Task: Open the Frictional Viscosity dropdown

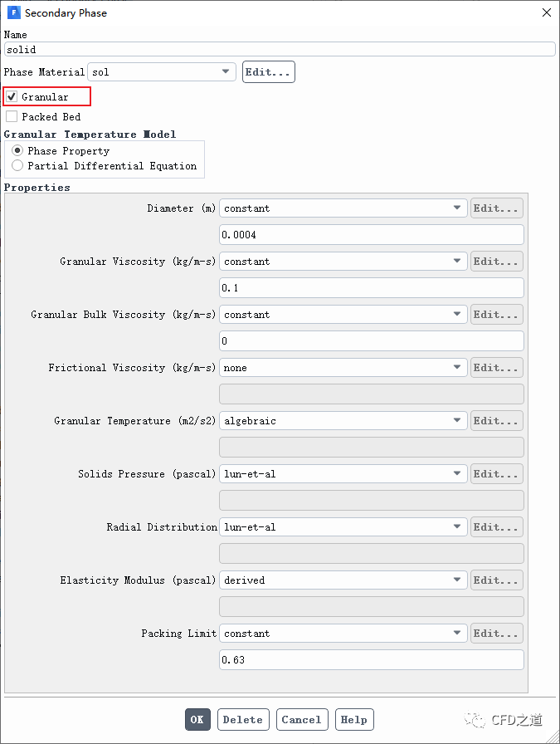Action: [x=343, y=368]
